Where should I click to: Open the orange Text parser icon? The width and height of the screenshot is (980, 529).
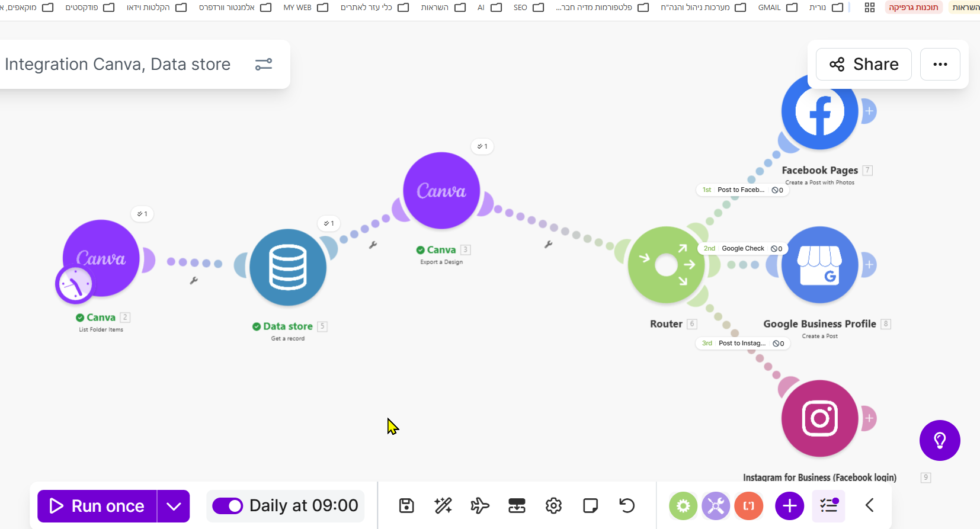click(749, 506)
